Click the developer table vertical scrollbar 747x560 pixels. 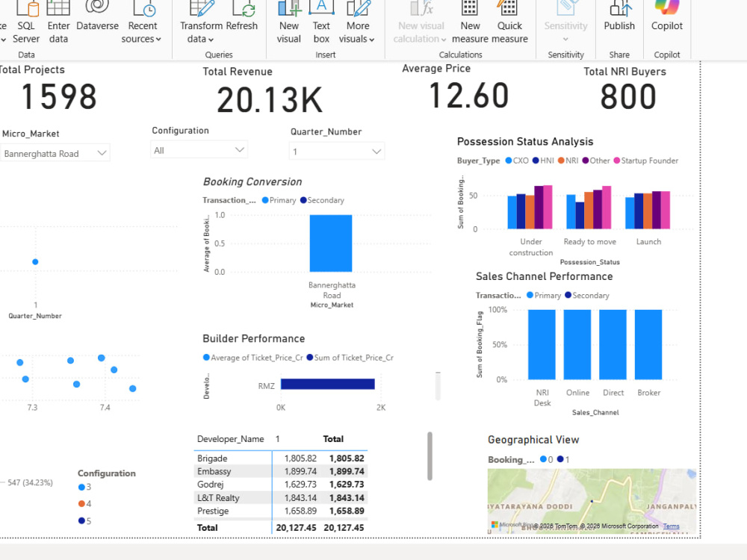pyautogui.click(x=430, y=456)
